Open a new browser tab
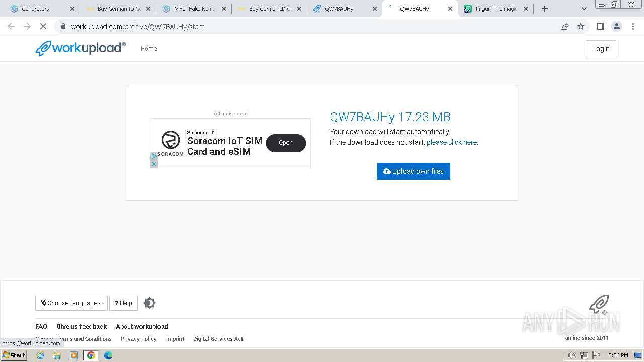The width and height of the screenshot is (644, 362). point(545,9)
